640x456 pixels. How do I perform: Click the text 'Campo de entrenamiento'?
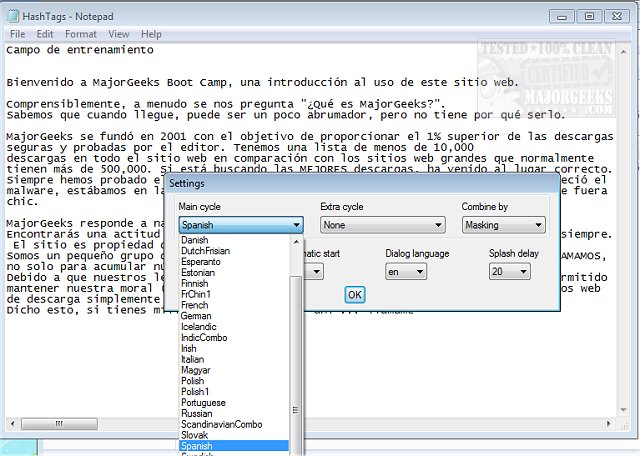point(80,50)
